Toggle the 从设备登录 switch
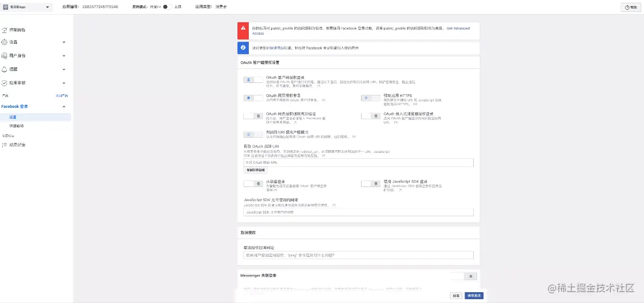644x303 pixels. [x=253, y=184]
